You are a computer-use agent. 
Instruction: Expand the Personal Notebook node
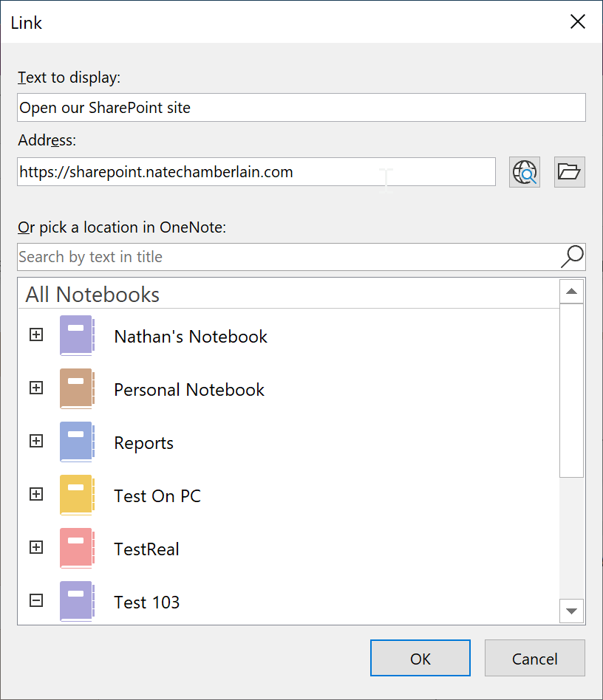[36, 388]
